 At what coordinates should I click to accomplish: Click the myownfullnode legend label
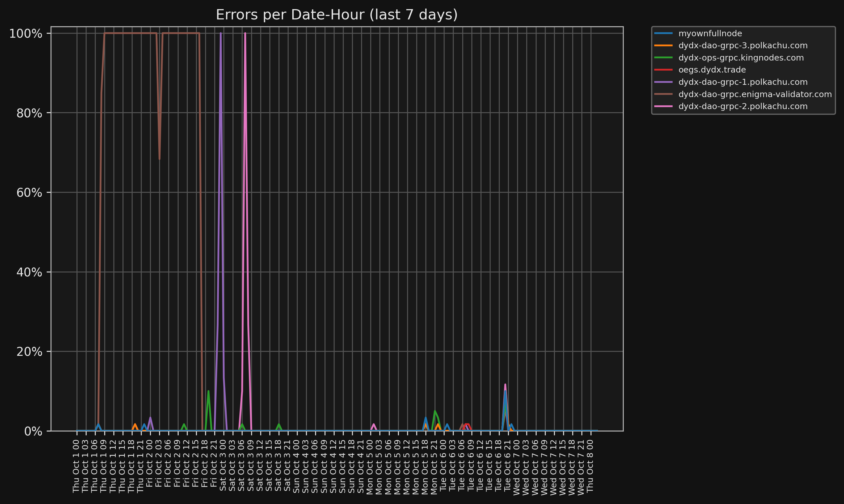[x=710, y=33]
